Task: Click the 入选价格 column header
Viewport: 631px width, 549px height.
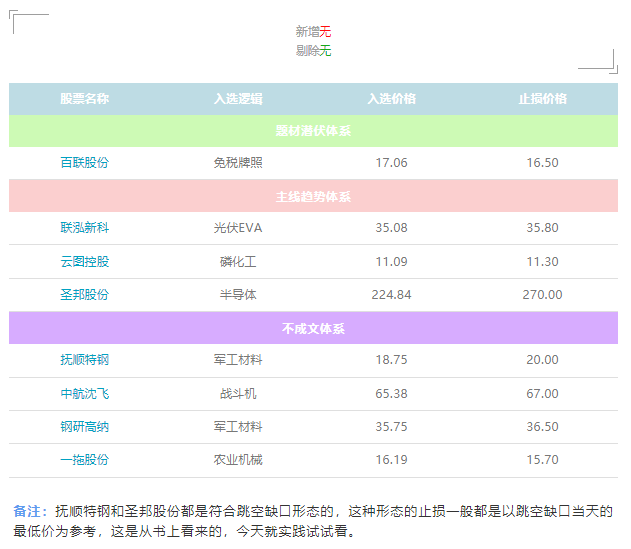Action: pyautogui.click(x=392, y=99)
